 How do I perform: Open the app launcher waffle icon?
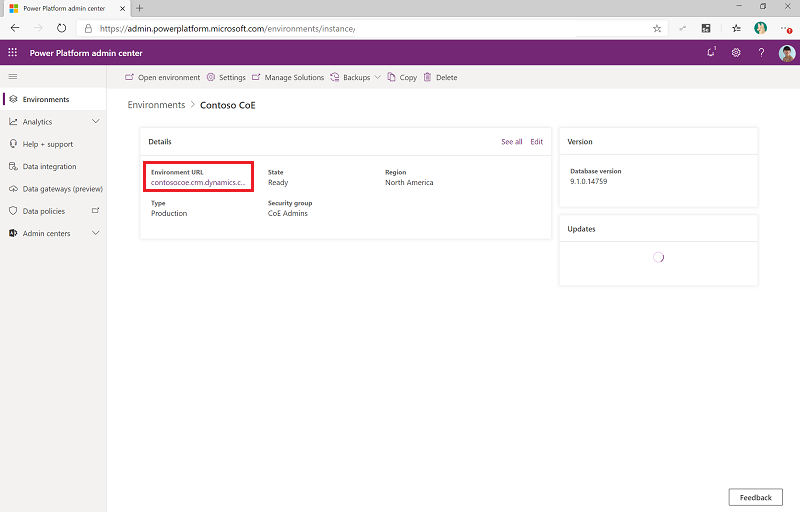pos(13,53)
